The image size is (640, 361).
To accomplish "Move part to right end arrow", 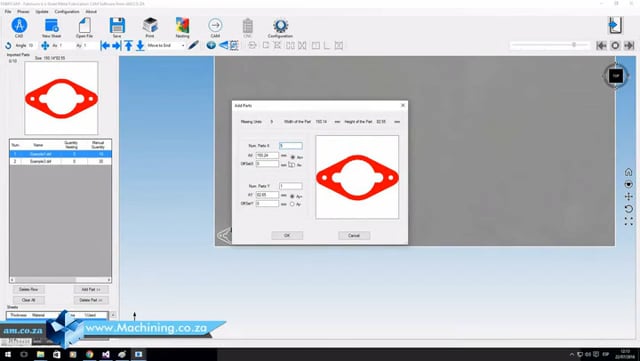I will [x=116, y=45].
